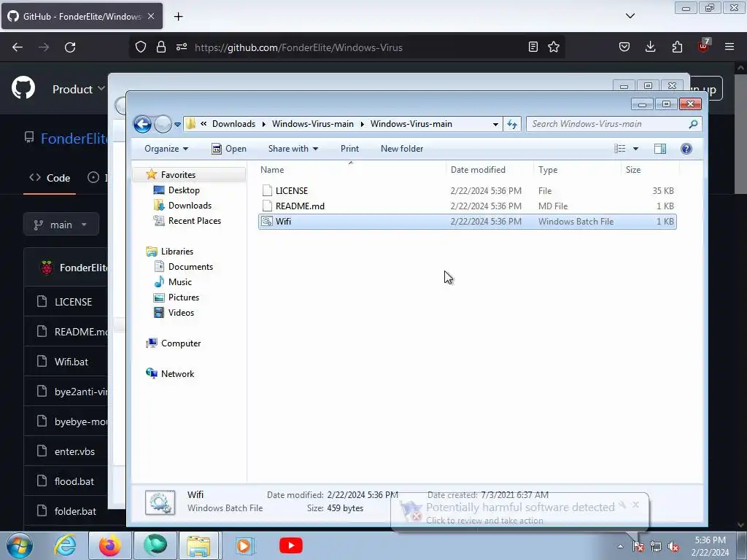Expand the address bar history dropdown
Image resolution: width=747 pixels, height=560 pixels.
(495, 124)
